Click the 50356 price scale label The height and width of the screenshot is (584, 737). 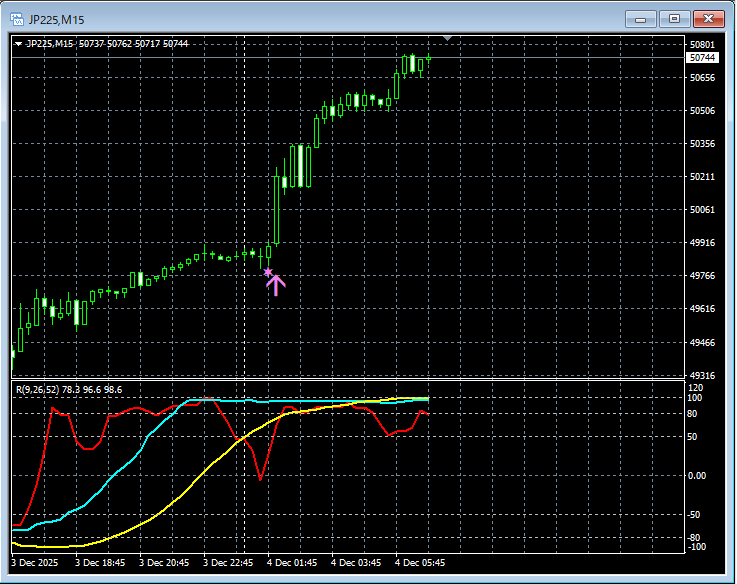(x=702, y=143)
